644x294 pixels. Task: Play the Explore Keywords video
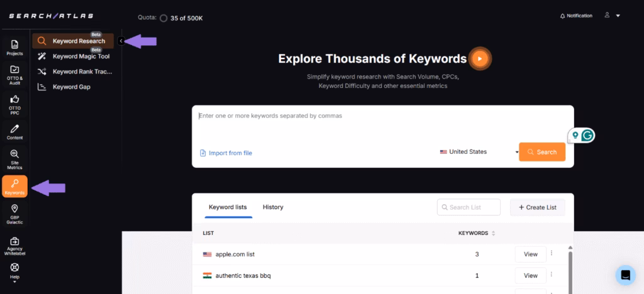tap(480, 58)
